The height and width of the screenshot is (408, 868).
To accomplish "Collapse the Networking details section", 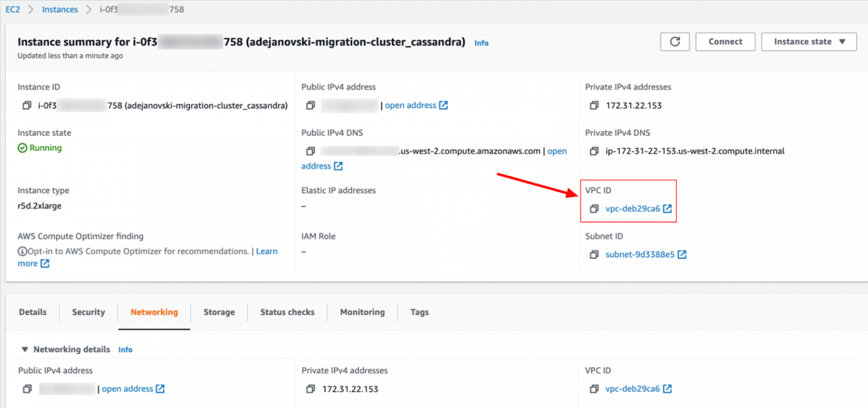I will point(24,350).
